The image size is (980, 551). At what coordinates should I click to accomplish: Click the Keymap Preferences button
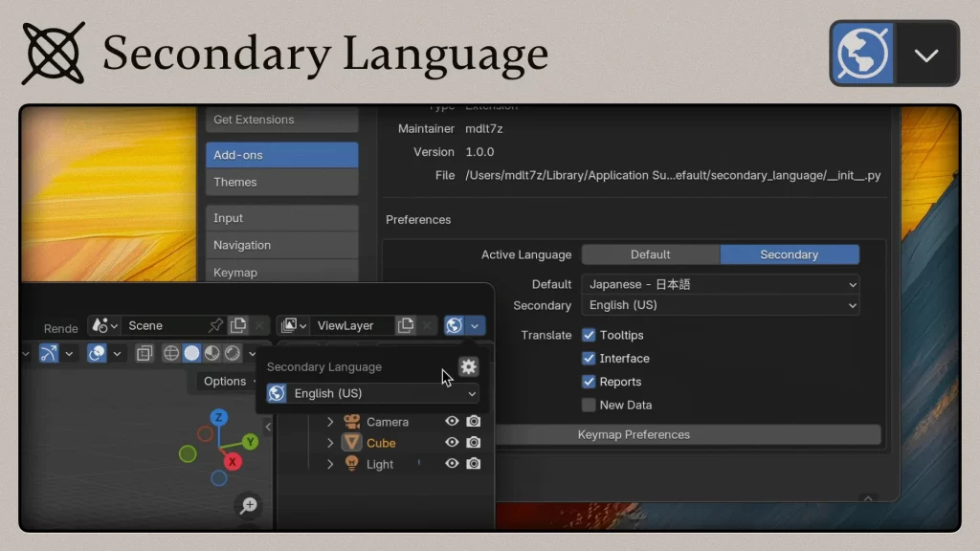tap(633, 434)
